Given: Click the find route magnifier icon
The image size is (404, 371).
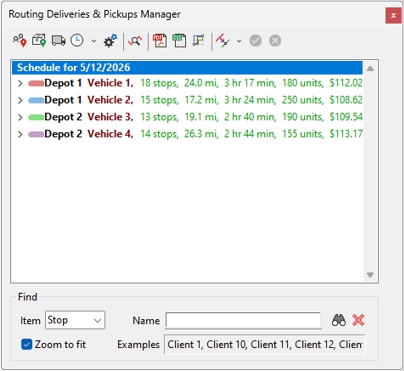Looking at the screenshot, I should pyautogui.click(x=135, y=41).
